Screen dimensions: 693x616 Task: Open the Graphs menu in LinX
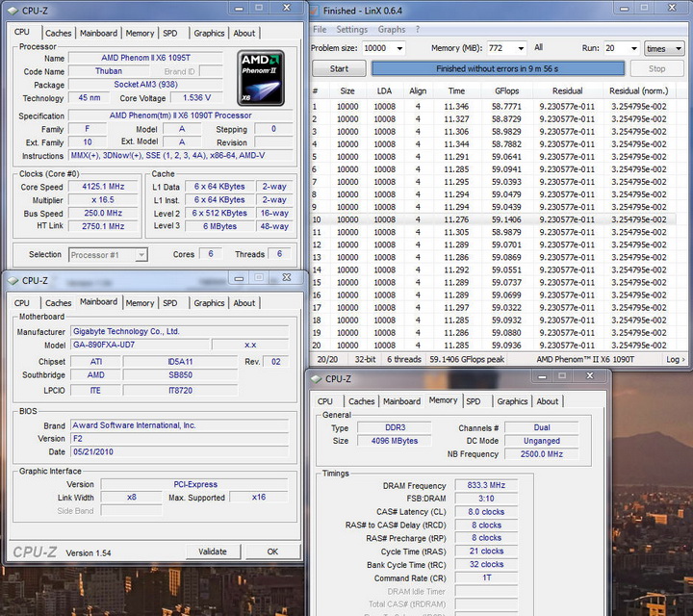click(391, 30)
